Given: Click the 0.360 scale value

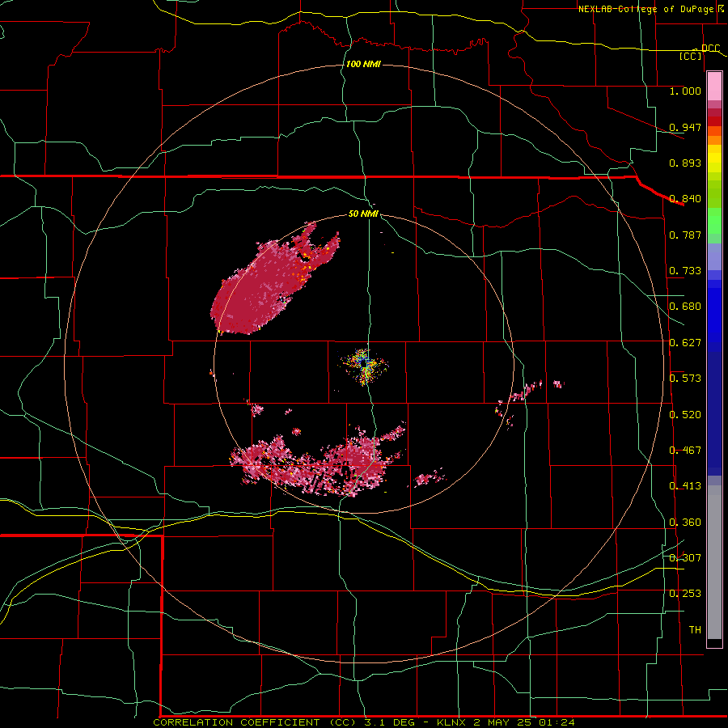Looking at the screenshot, I should click(685, 522).
